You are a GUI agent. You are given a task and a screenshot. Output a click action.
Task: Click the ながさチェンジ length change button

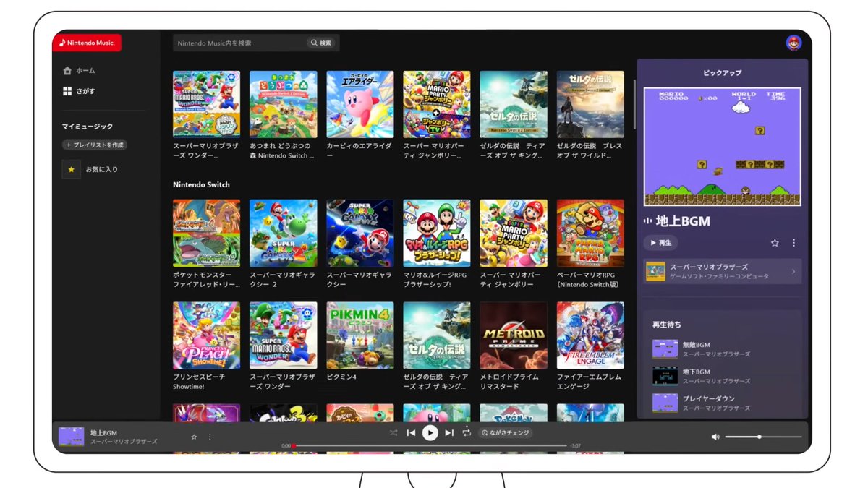pyautogui.click(x=506, y=432)
